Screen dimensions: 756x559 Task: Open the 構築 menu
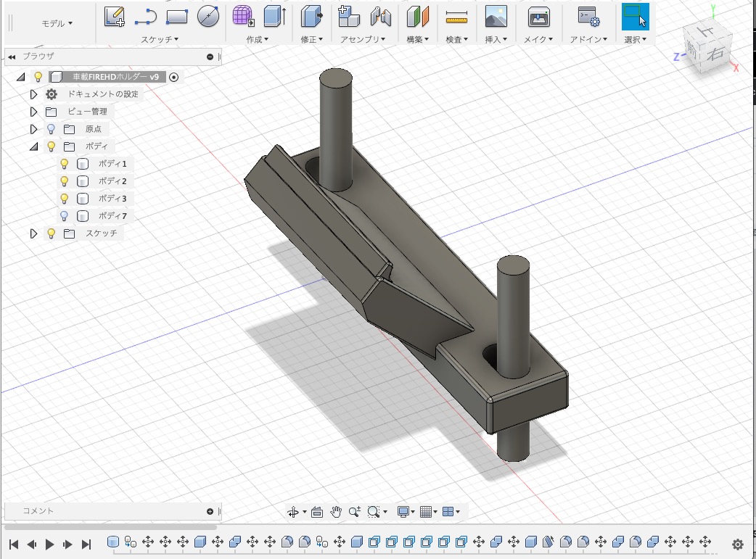417,40
